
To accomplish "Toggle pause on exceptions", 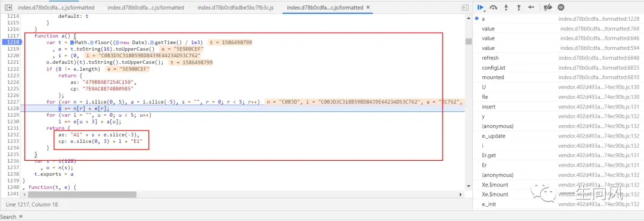I will tap(561, 7).
